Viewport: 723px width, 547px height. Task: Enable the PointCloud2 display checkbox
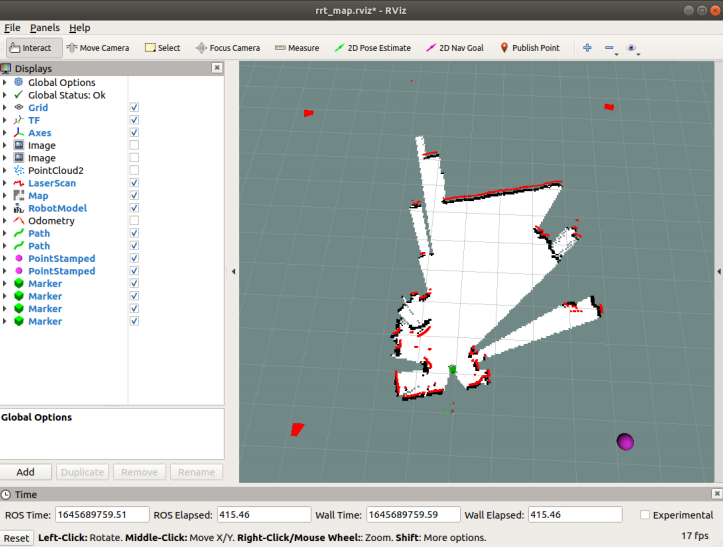[134, 170]
